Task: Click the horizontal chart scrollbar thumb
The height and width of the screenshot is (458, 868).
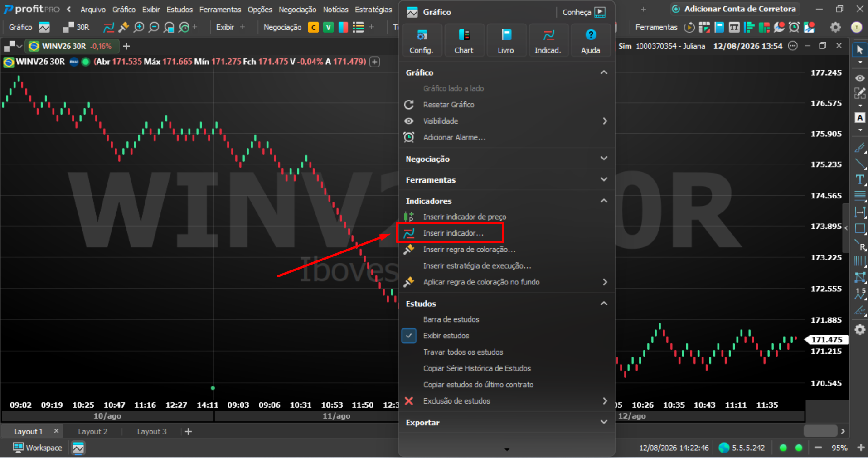Action: pos(820,431)
